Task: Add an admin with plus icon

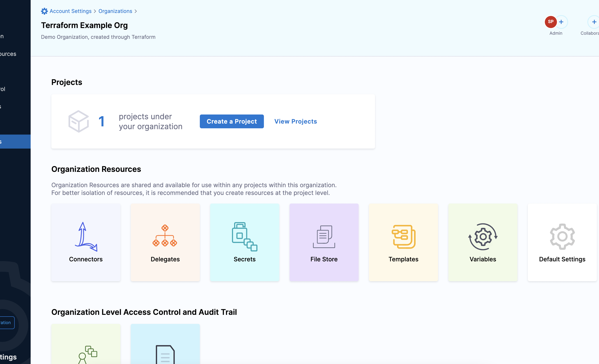Action: tap(561, 22)
